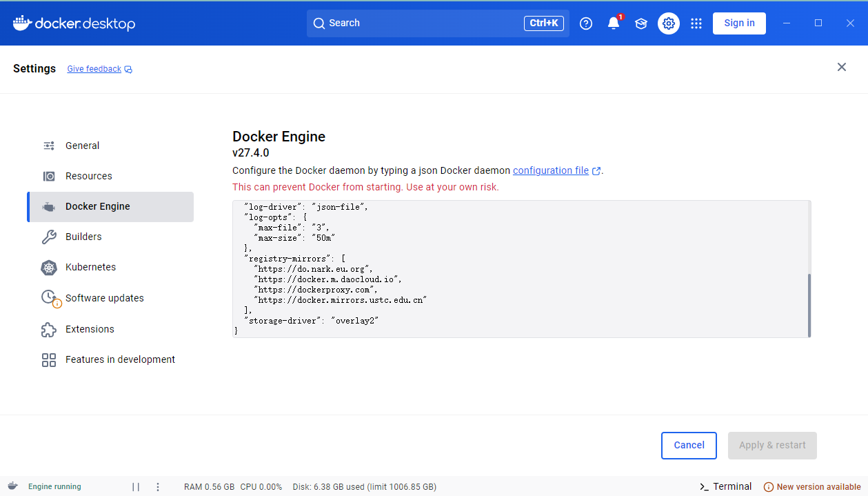
Task: Click the new version info icon
Action: (769, 487)
